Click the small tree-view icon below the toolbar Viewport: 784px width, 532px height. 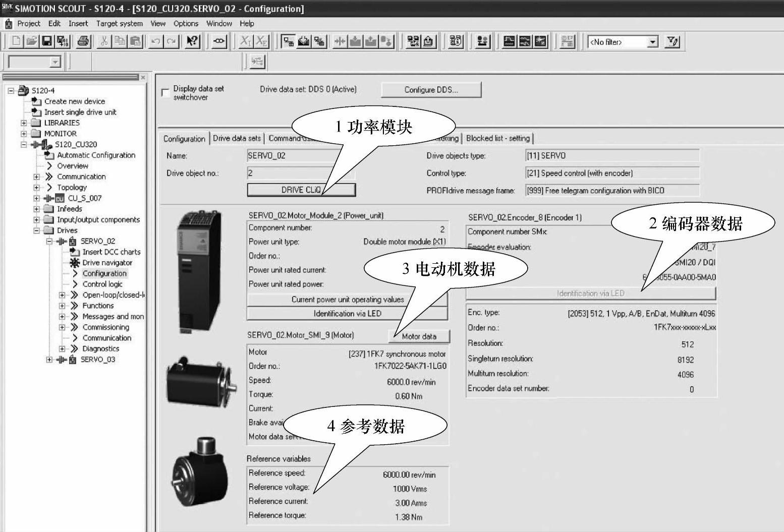point(257,62)
